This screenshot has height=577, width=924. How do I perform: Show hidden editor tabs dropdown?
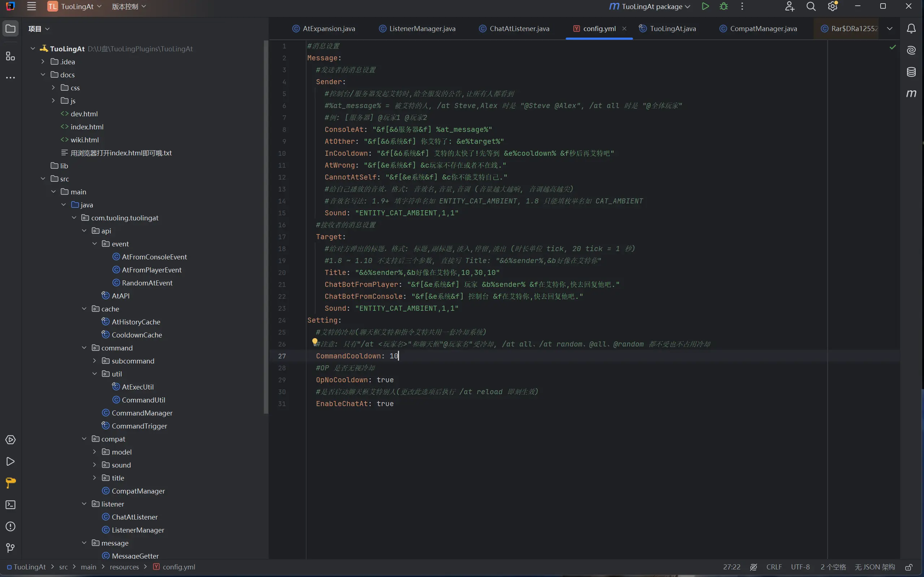890,29
